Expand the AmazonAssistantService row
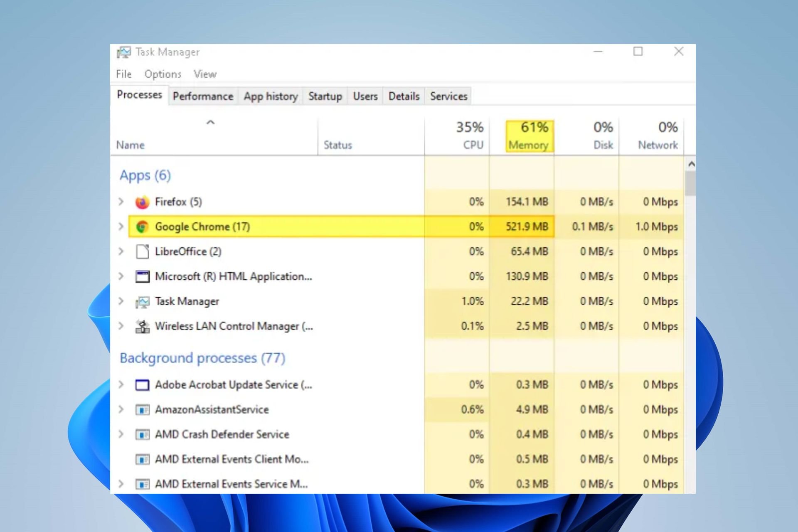This screenshot has height=532, width=798. point(121,409)
